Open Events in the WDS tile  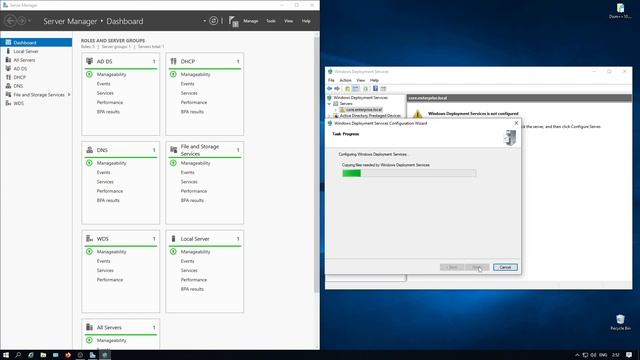point(104,261)
